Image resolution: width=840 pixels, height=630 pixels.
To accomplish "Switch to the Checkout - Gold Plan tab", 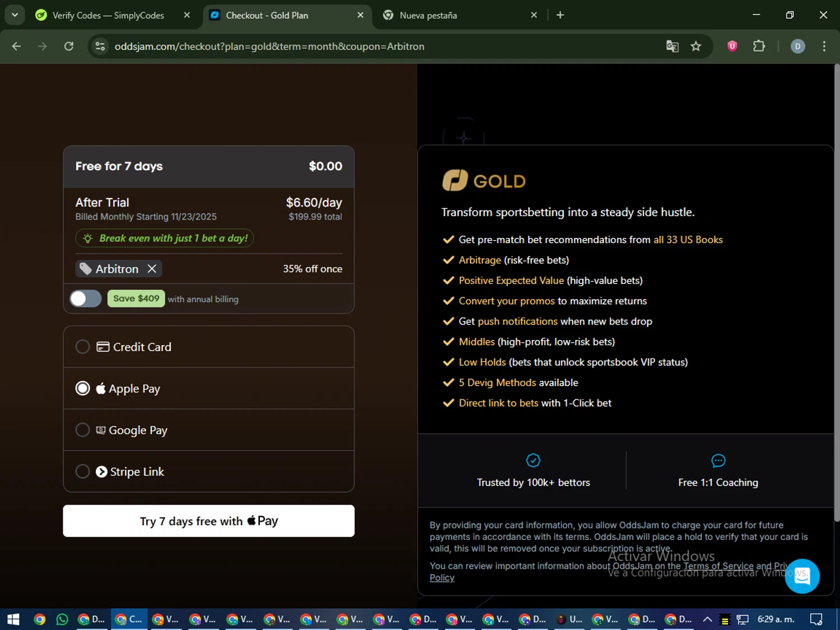I will click(x=286, y=15).
